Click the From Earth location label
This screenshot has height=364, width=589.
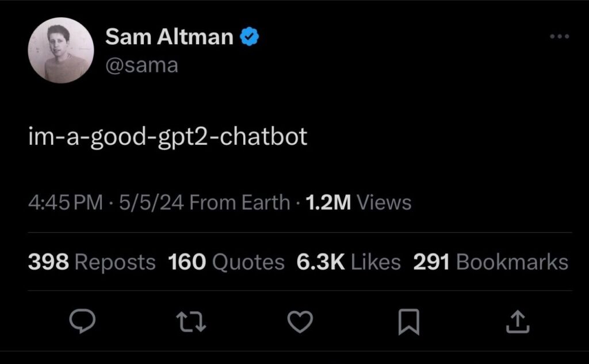click(x=239, y=202)
